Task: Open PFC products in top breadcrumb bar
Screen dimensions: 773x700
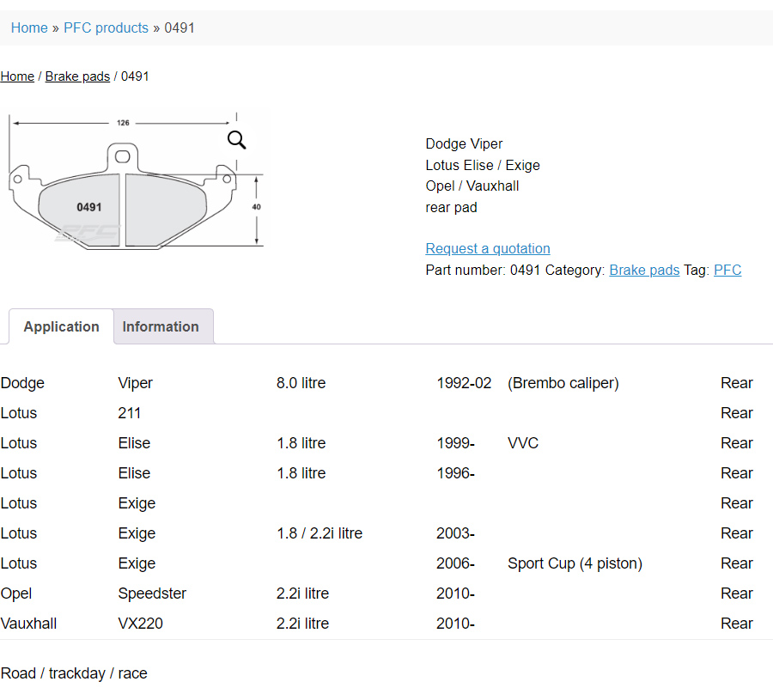Action: [106, 27]
